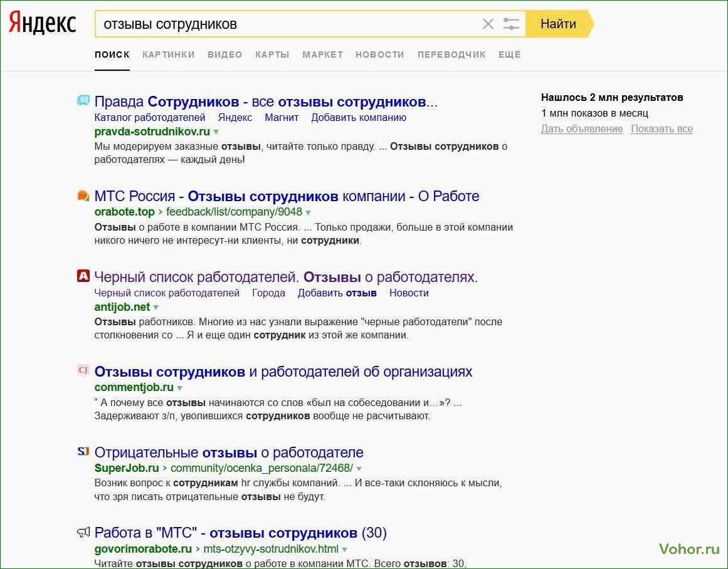The image size is (728, 569).
Task: Open result Отрицательные отзывы о работодателе
Action: click(x=229, y=452)
